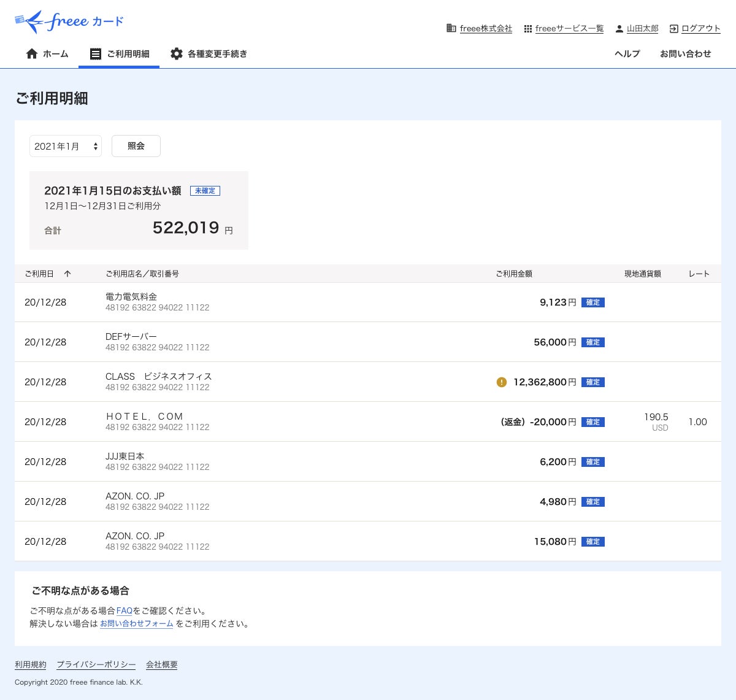
Task: Open the ヘルプ menu item
Action: pos(627,54)
